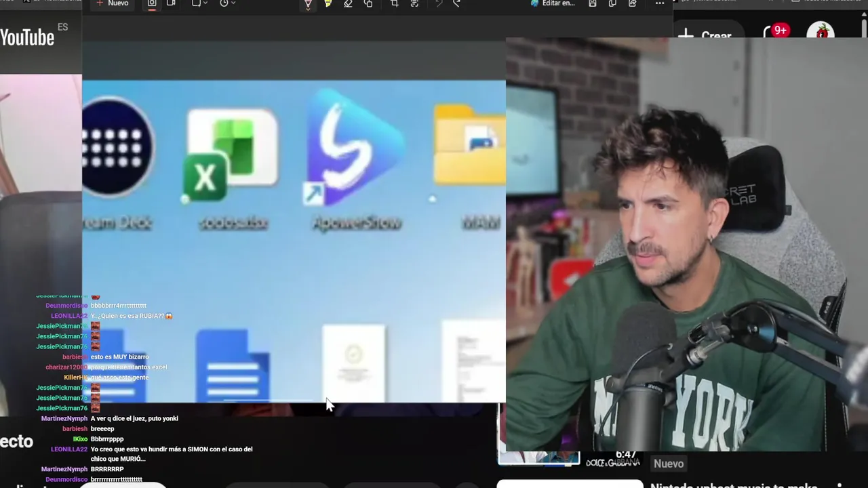Image resolution: width=868 pixels, height=488 pixels.
Task: Click the ApowerShow shortcut in the snip
Action: (x=355, y=149)
